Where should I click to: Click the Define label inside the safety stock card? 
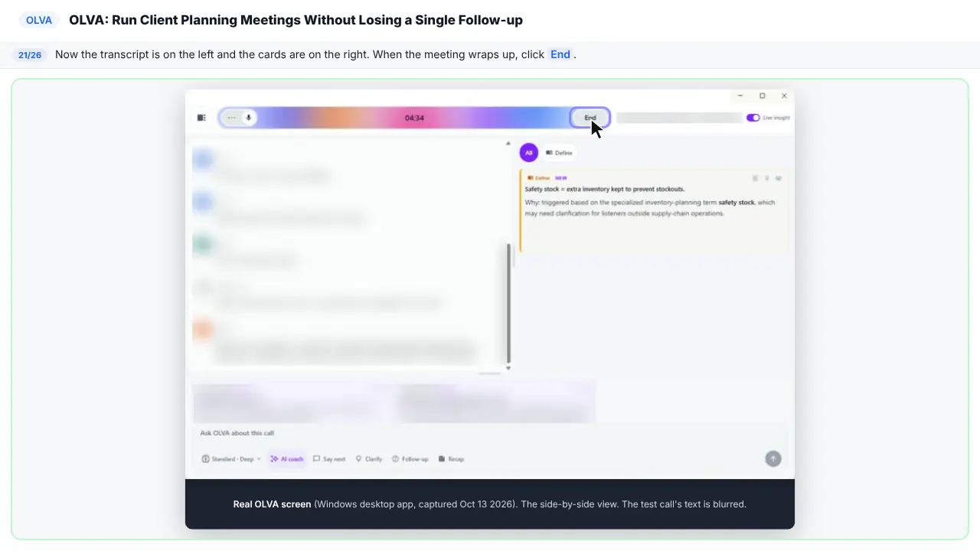(539, 178)
